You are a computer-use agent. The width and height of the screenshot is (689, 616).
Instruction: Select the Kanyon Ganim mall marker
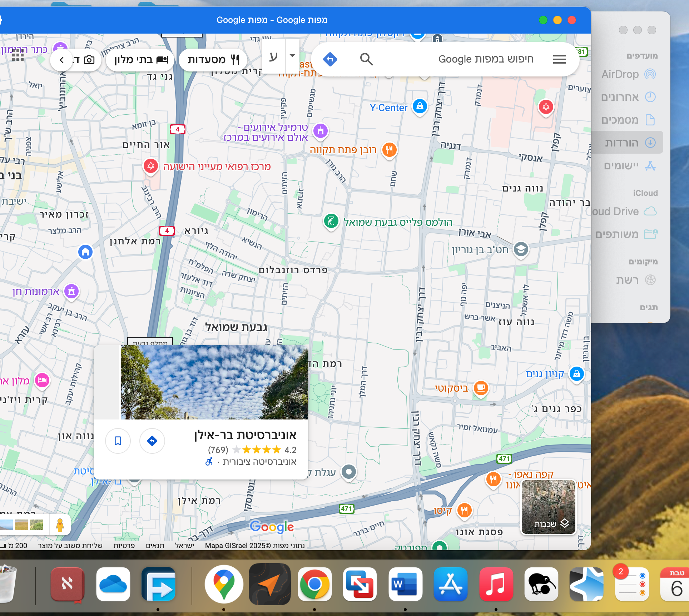[577, 374]
